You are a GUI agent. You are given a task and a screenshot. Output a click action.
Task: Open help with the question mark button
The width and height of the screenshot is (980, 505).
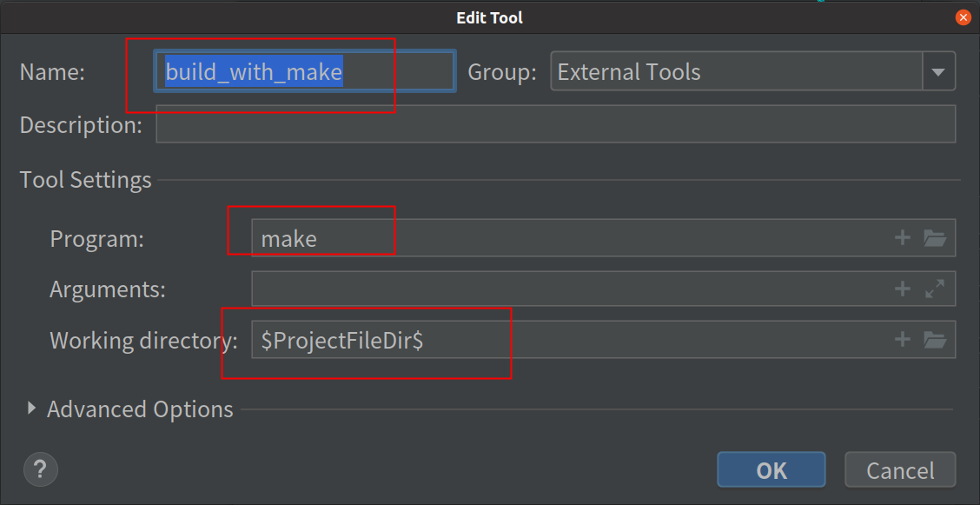[41, 468]
